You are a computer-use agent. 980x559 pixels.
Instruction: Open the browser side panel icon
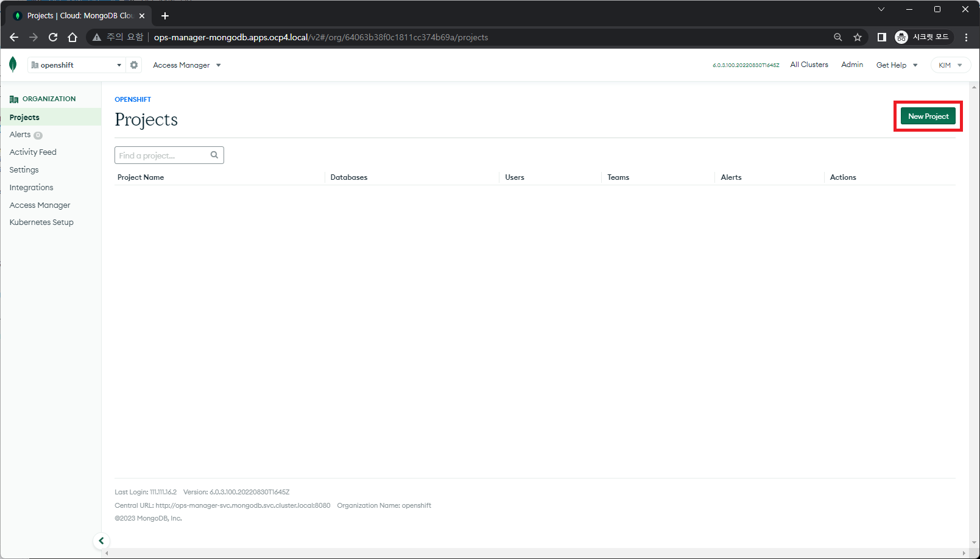click(x=881, y=37)
